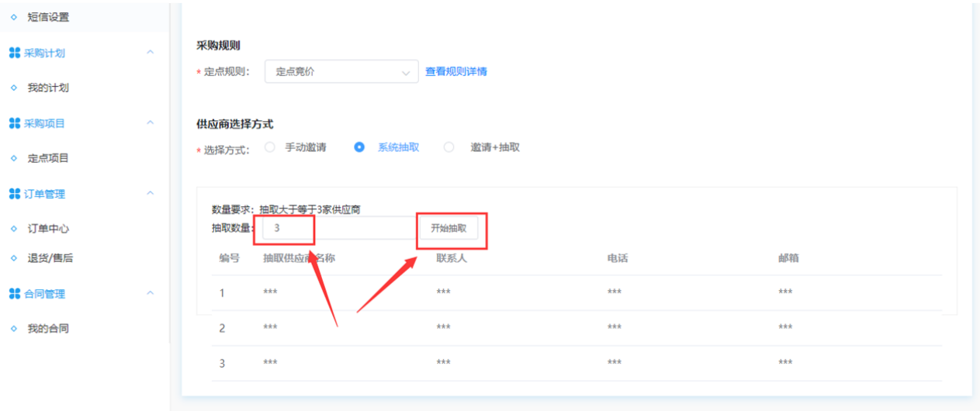Click diamond icon beside 订单中心

click(13, 229)
